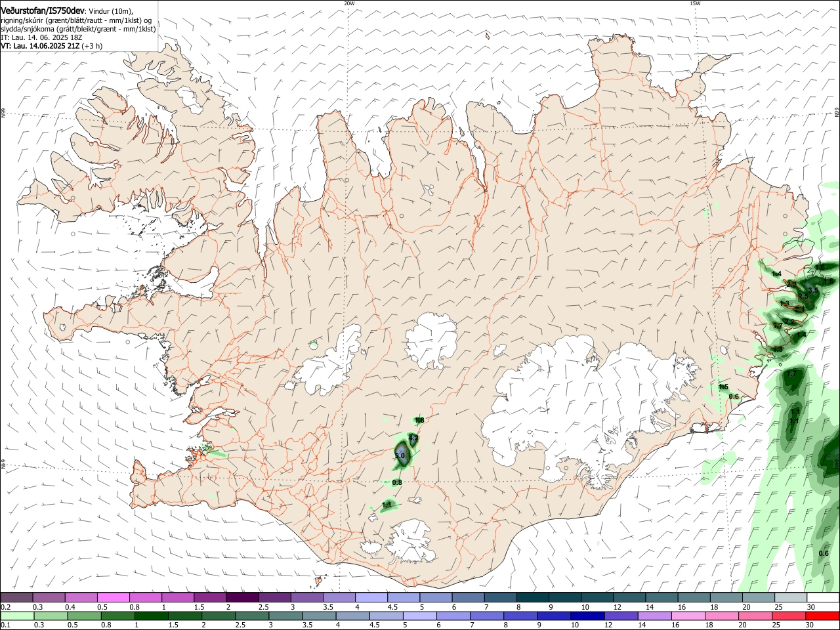Select the darkest purple swatch in the upper legend row

[242, 597]
